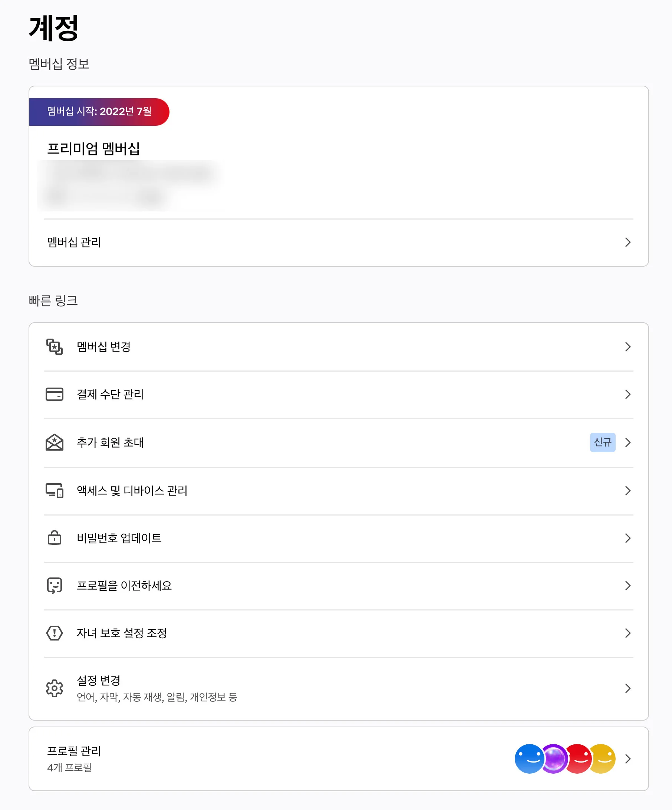Open 프로필을 이전하세요 link
Viewport: 672px width, 810px height.
tap(124, 586)
